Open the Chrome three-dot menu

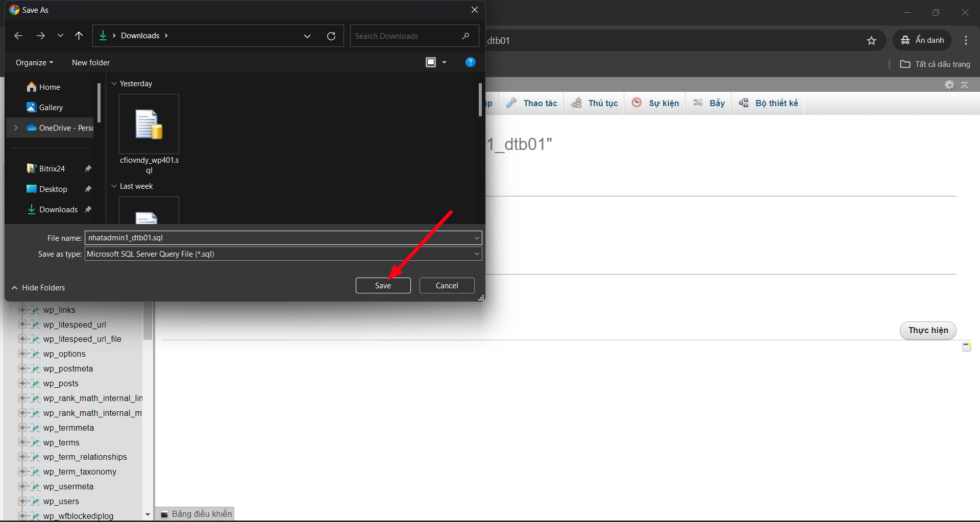pos(966,40)
